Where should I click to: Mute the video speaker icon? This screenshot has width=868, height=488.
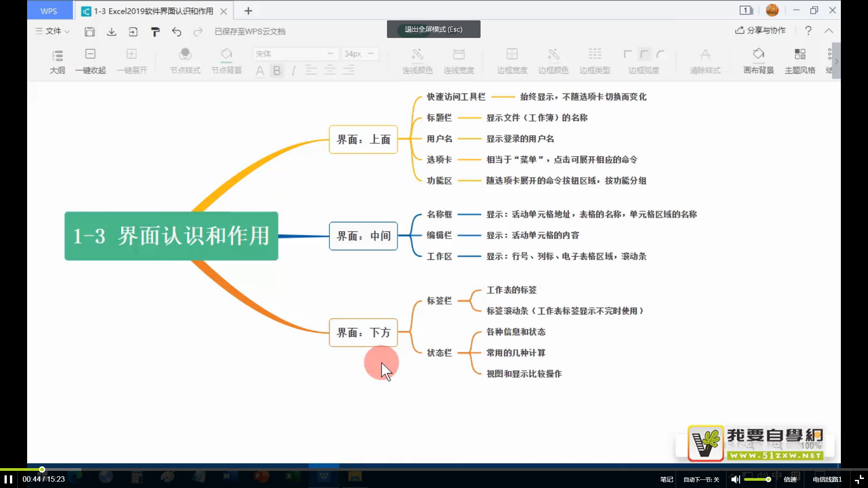[x=736, y=479]
